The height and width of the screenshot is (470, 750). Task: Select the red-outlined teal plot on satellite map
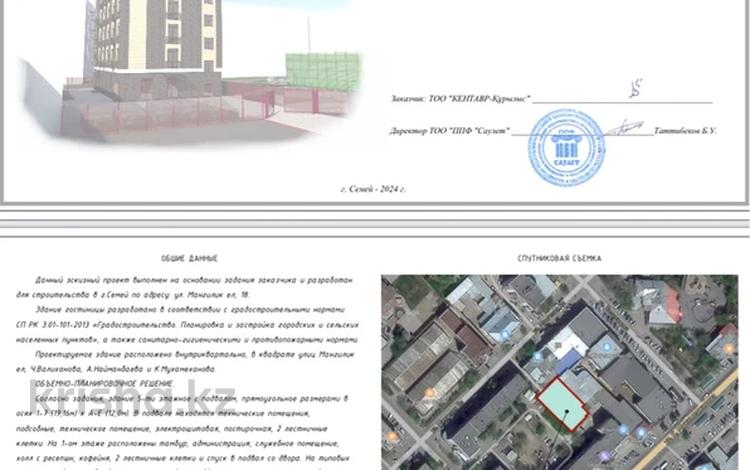(562, 404)
